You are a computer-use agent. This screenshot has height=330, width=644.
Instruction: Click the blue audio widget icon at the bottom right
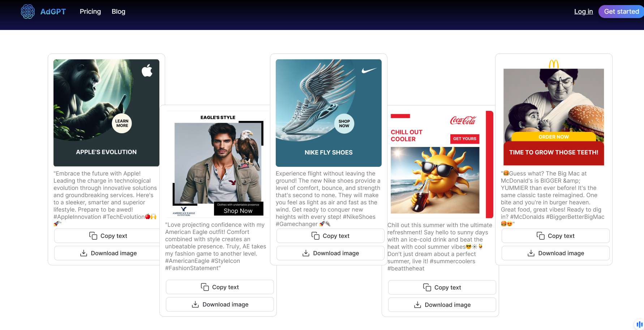pos(639,324)
